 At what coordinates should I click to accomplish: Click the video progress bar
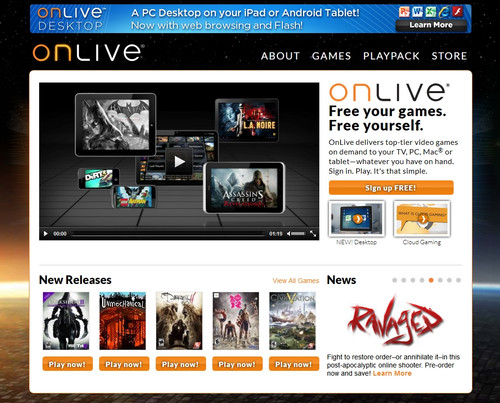click(168, 234)
